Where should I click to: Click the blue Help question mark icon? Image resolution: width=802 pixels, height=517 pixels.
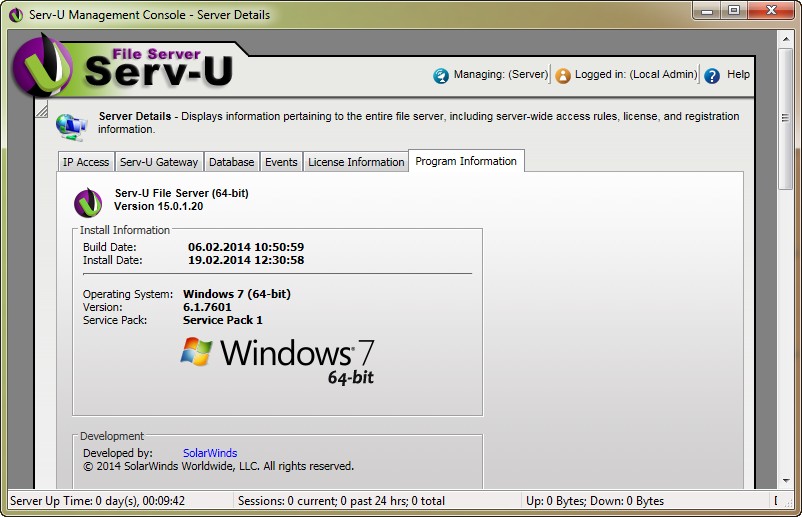click(x=711, y=75)
